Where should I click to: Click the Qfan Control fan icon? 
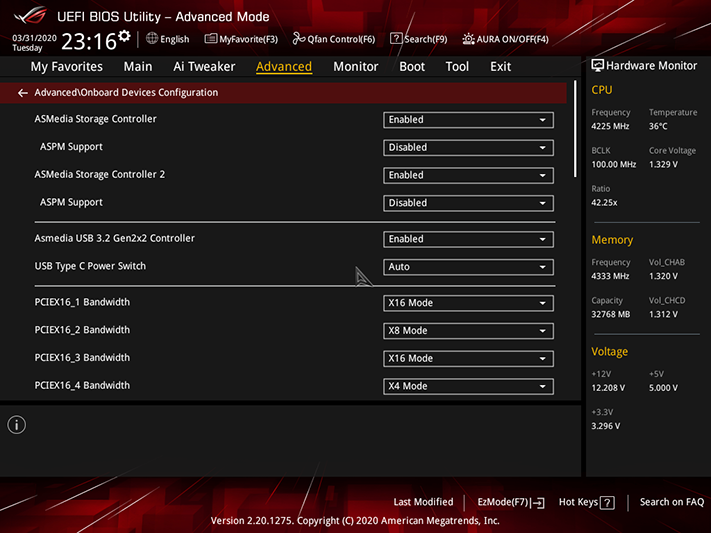coord(298,39)
